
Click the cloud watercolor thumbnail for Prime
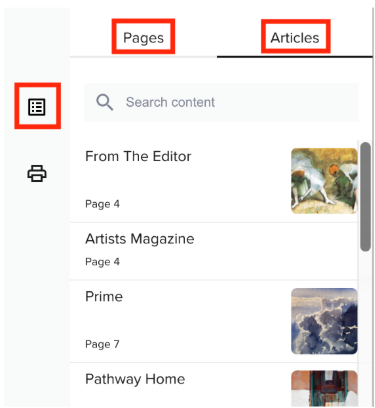pos(324,321)
